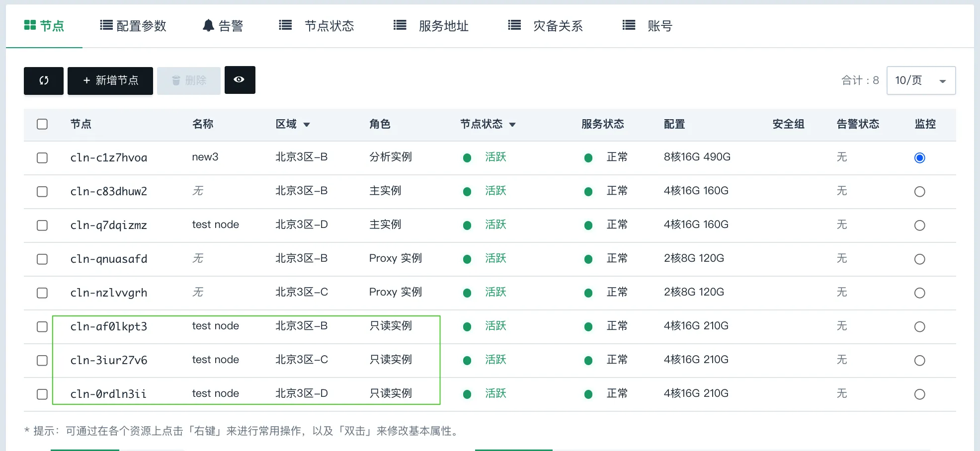980x451 pixels.
Task: Click node name cln-q7dqizmz
Action: tap(108, 225)
